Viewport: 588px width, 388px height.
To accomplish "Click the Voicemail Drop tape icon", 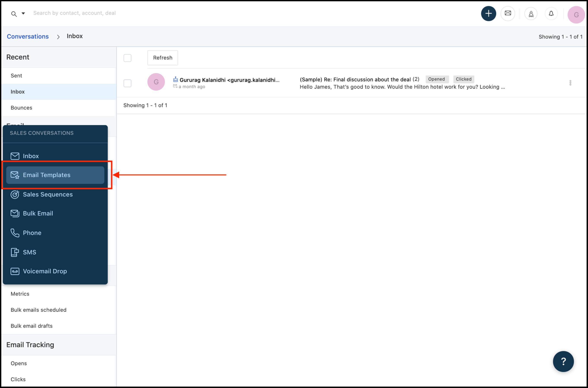I will (x=15, y=272).
